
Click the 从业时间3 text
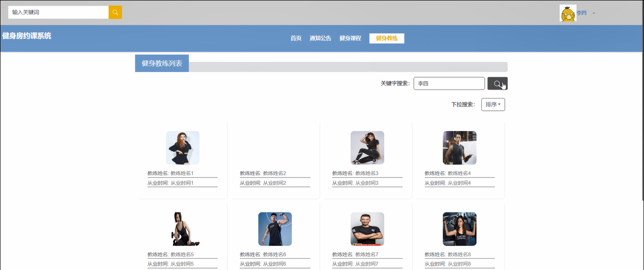pos(367,183)
